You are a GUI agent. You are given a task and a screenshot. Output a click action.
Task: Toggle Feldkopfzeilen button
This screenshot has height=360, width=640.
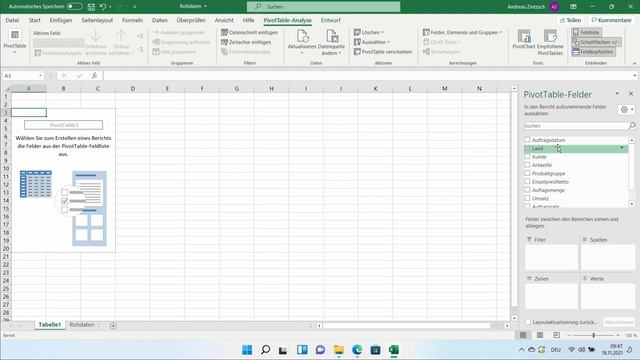[593, 52]
